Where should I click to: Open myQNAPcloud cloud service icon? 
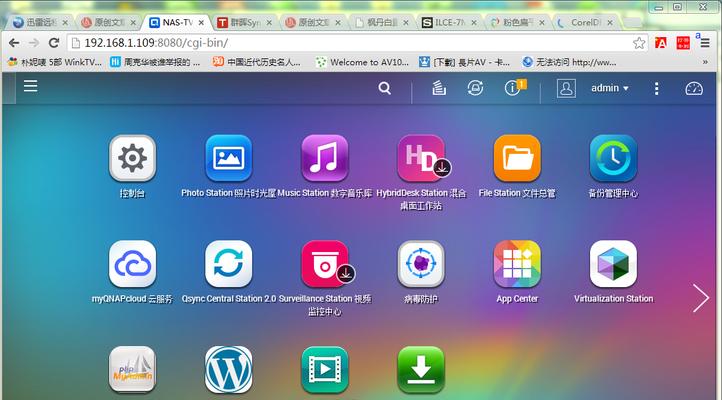pyautogui.click(x=132, y=264)
